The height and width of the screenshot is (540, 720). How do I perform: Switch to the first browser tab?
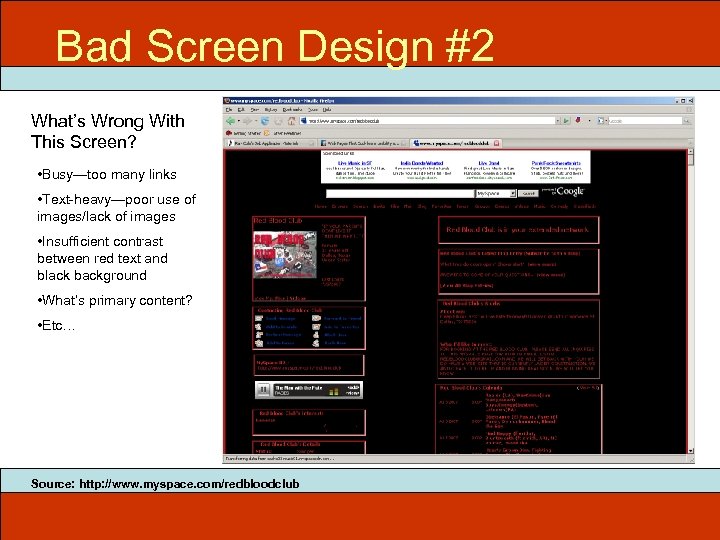(271, 143)
